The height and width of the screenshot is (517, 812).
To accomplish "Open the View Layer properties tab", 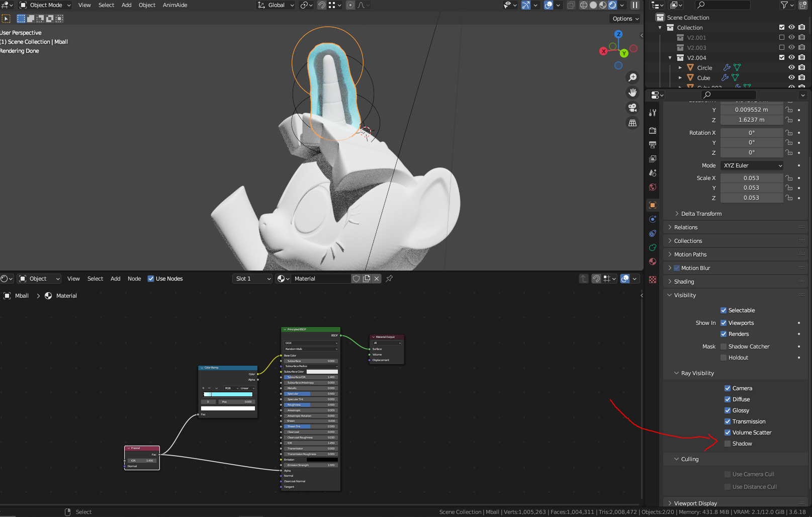I will (653, 159).
